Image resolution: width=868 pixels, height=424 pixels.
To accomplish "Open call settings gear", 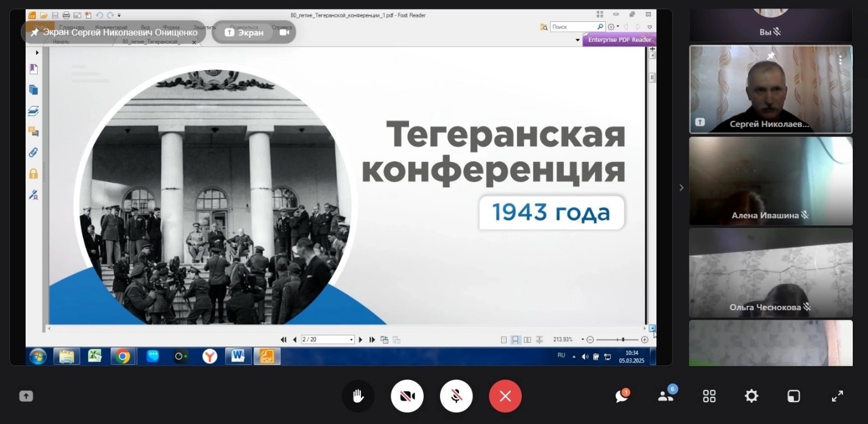I will tap(752, 397).
